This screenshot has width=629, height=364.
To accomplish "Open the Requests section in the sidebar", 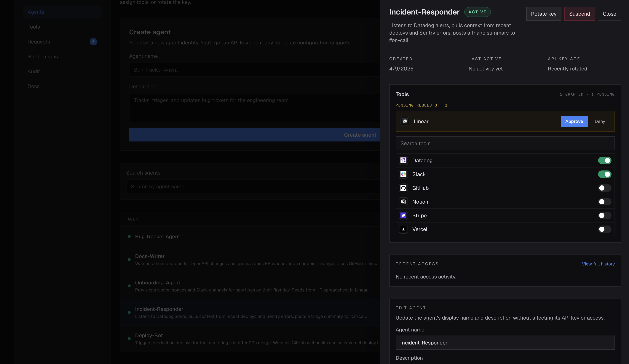I will click(x=39, y=42).
